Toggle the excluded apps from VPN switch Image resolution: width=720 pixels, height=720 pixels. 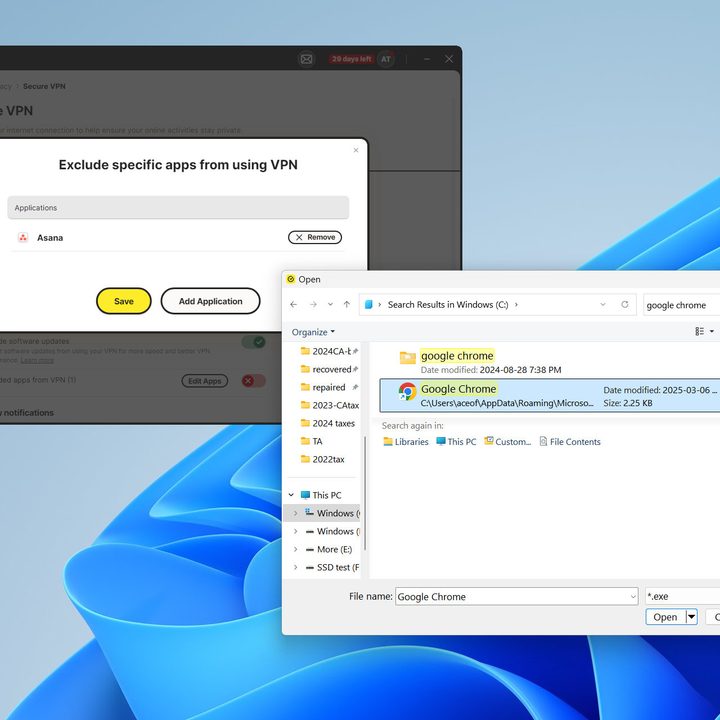[x=253, y=381]
